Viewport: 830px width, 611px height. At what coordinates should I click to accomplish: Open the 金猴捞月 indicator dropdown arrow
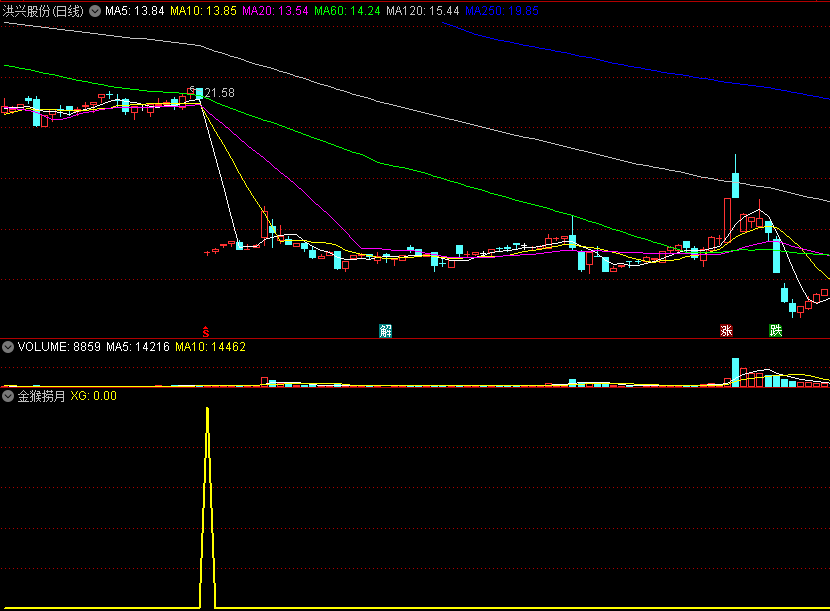[8, 396]
